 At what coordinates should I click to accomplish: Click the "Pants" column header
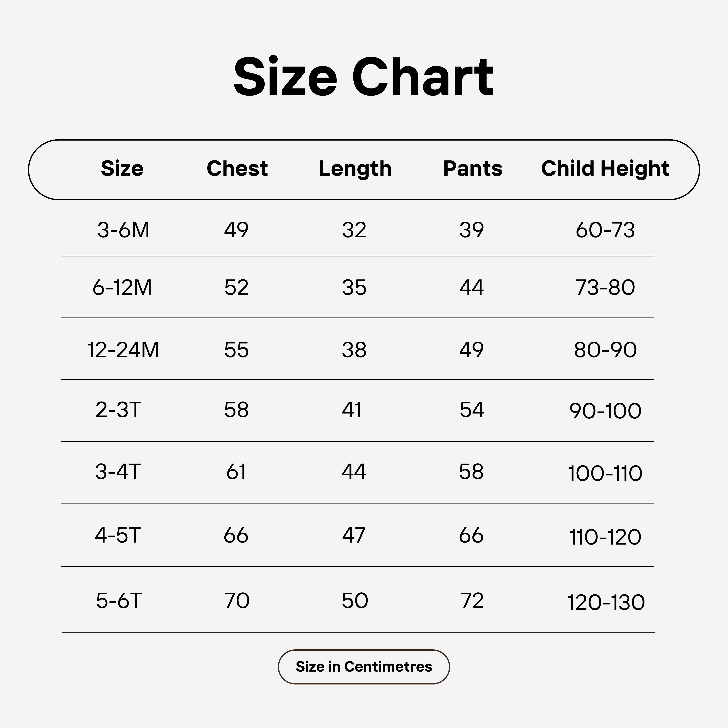pyautogui.click(x=472, y=168)
